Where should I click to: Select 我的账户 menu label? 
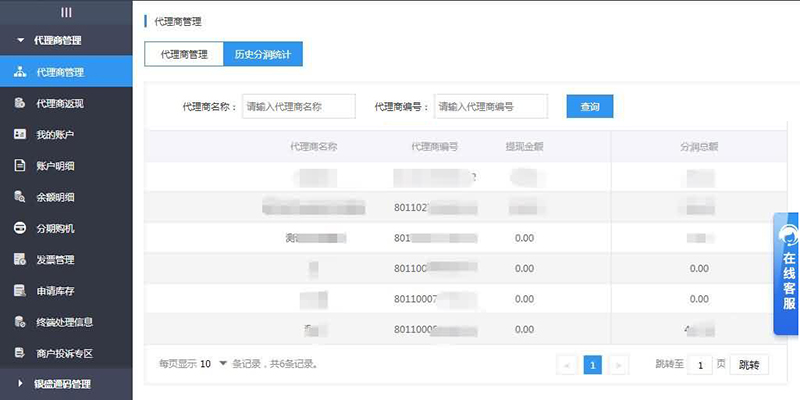pos(55,135)
